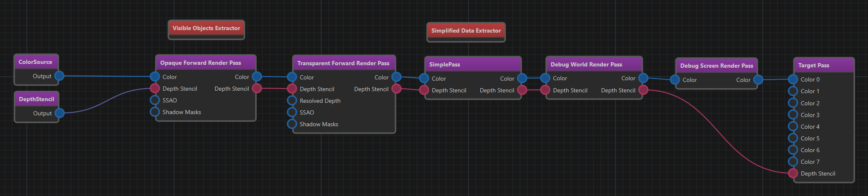This screenshot has width=868, height=196.
Task: Click SimplePass Depth Stencil input socket
Action: [x=424, y=90]
